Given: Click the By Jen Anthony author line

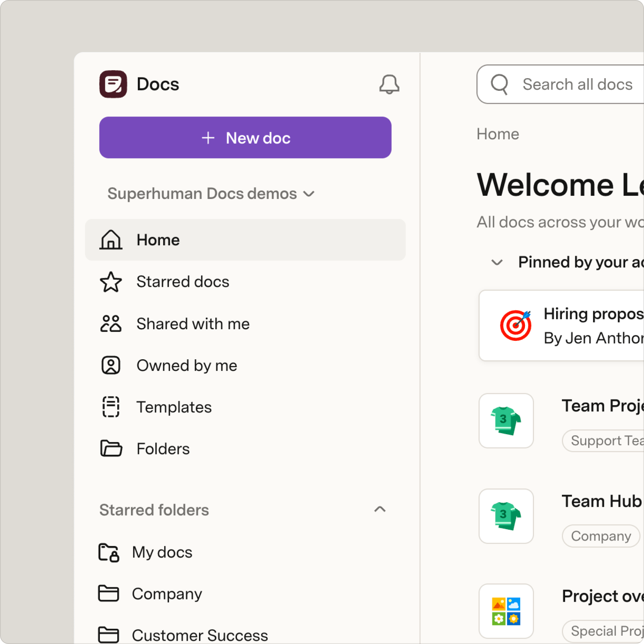Looking at the screenshot, I should [x=594, y=338].
